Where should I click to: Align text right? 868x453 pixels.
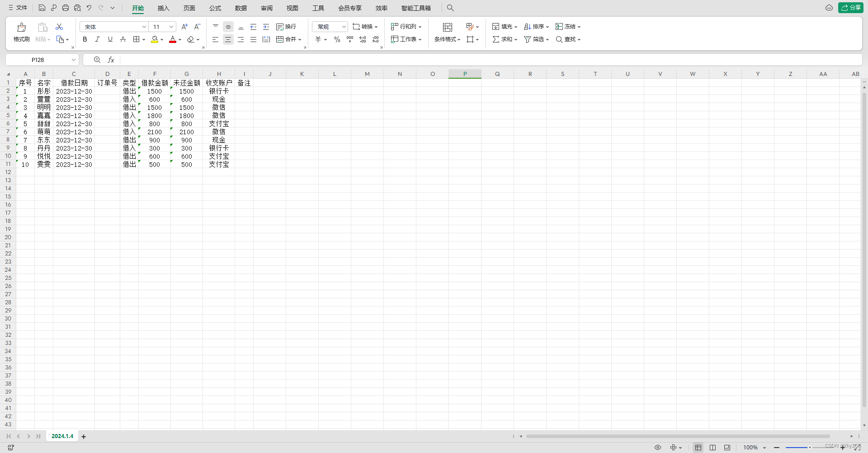point(241,39)
